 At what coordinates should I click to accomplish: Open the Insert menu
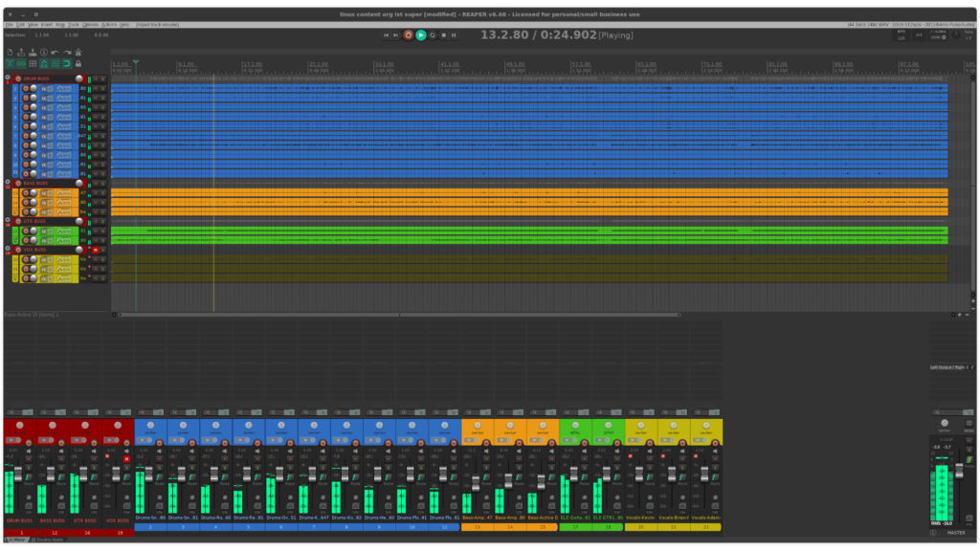click(x=47, y=25)
